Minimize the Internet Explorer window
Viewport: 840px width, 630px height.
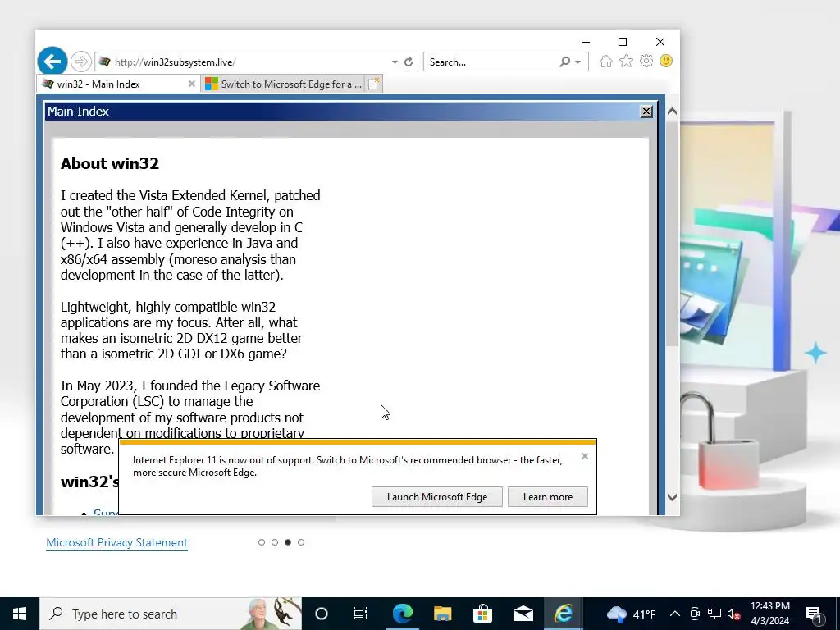pos(586,42)
